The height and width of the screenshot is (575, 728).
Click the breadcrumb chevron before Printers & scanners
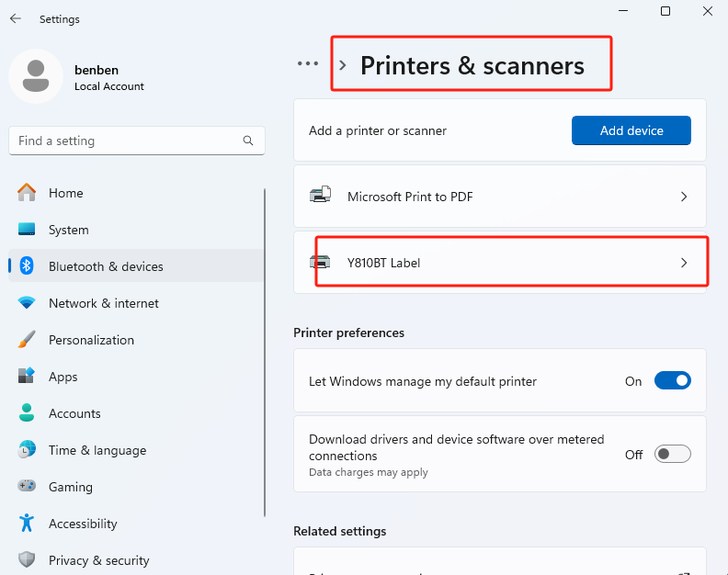click(x=343, y=65)
